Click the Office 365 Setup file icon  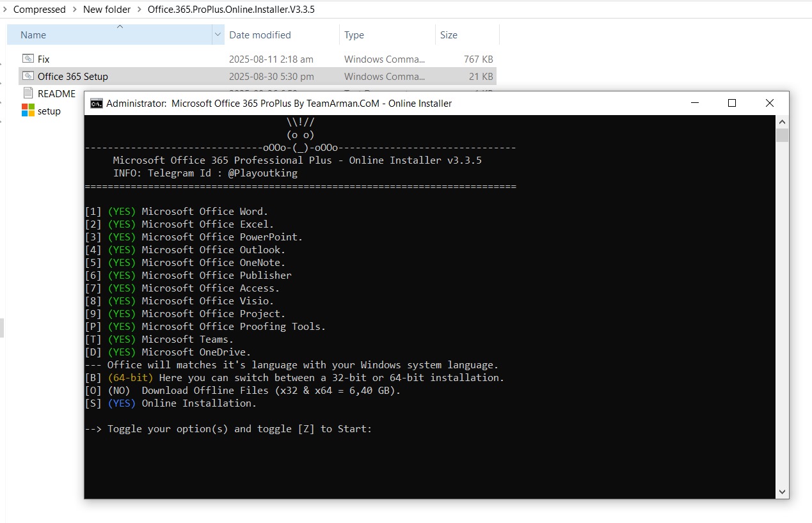coord(28,76)
